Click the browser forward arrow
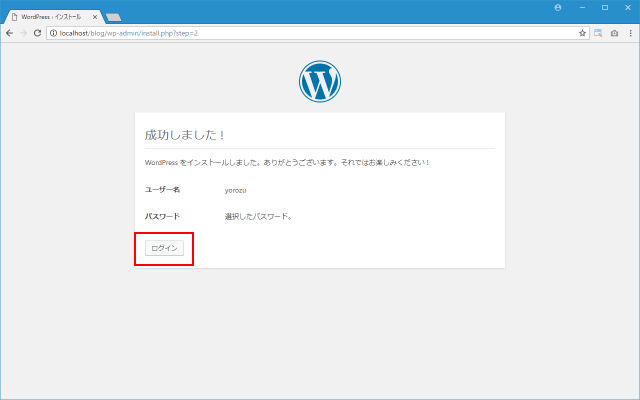 click(x=23, y=33)
